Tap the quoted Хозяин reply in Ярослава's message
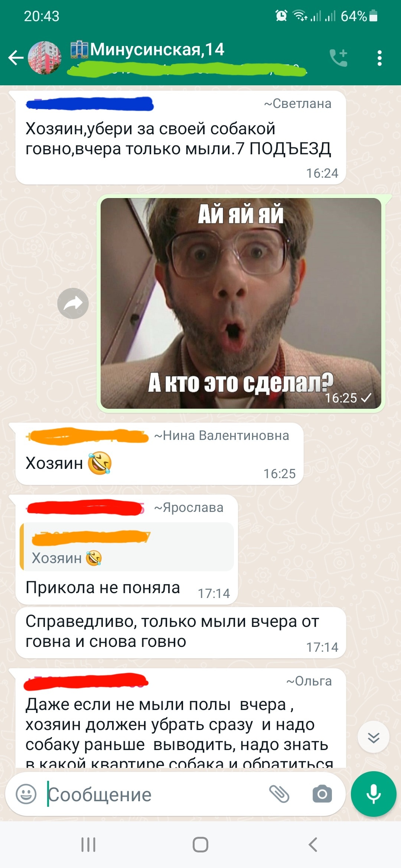Screen dimensions: 401x868 tap(127, 547)
